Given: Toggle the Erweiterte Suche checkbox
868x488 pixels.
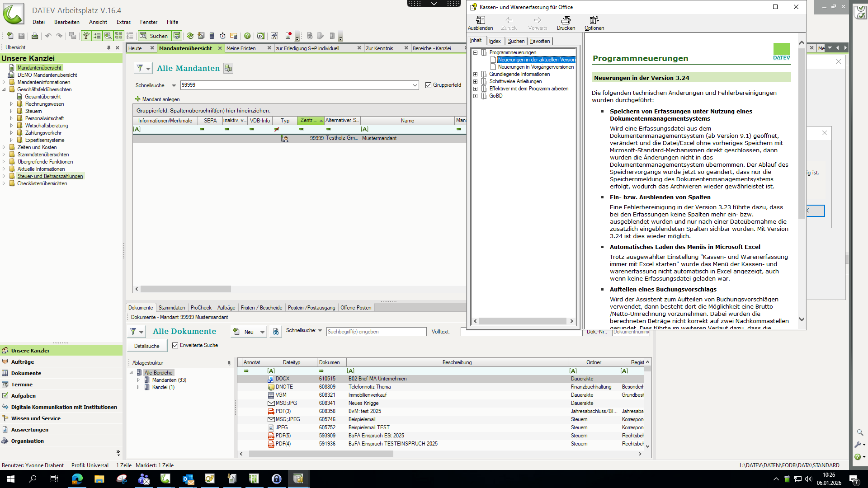Looking at the screenshot, I should 175,345.
